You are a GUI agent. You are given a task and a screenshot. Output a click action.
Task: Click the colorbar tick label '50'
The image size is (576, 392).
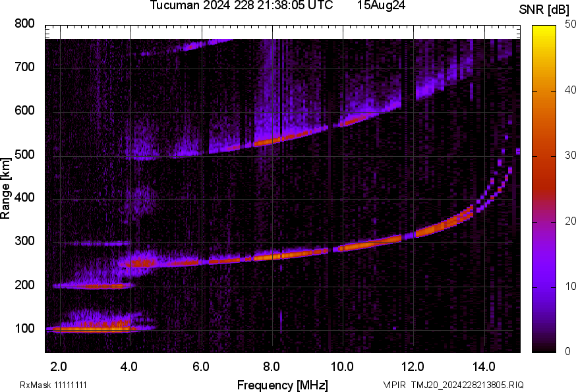coord(570,24)
